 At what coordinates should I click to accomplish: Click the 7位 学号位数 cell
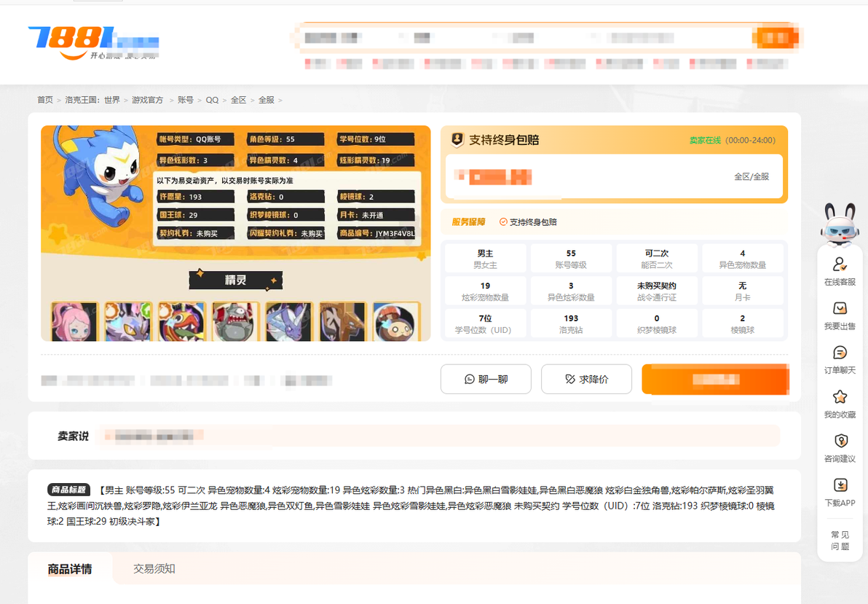(486, 323)
